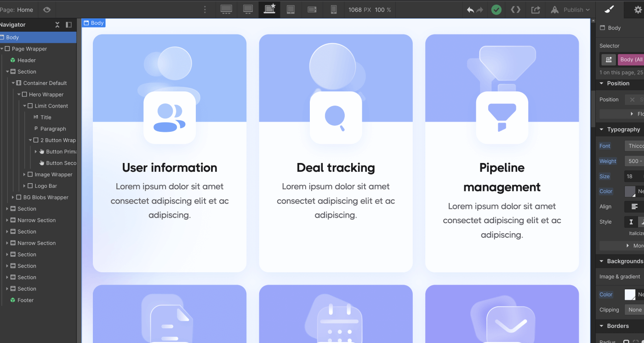The image size is (644, 343).
Task: Expand the Narrow Section tree item
Action: point(6,220)
